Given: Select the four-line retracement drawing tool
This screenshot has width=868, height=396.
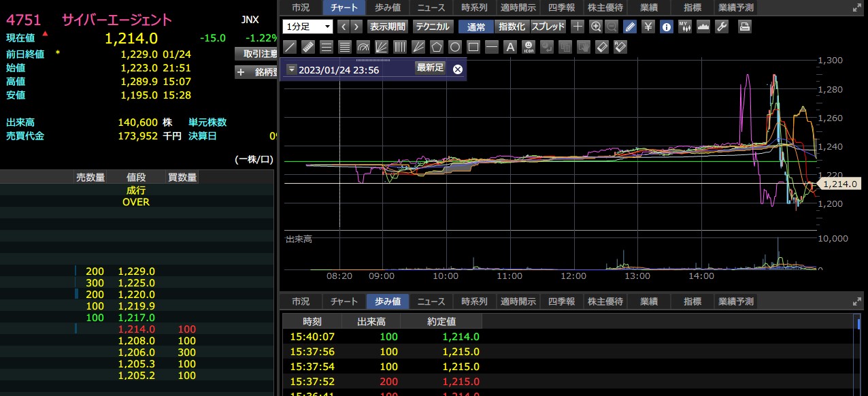Looking at the screenshot, I should pos(344,47).
